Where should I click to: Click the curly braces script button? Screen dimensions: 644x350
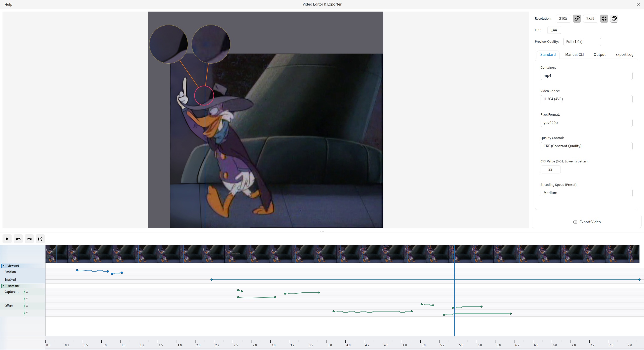coord(40,239)
